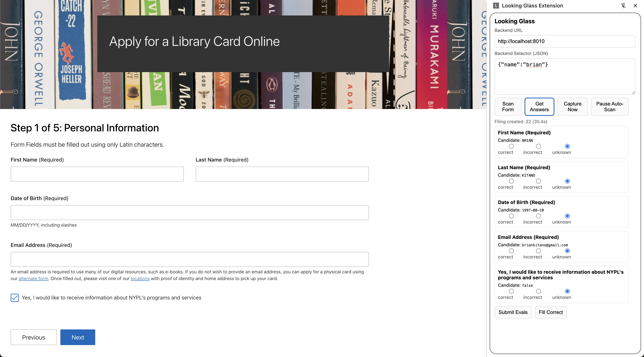Open the alternate form link
644x357 pixels.
[x=33, y=279]
